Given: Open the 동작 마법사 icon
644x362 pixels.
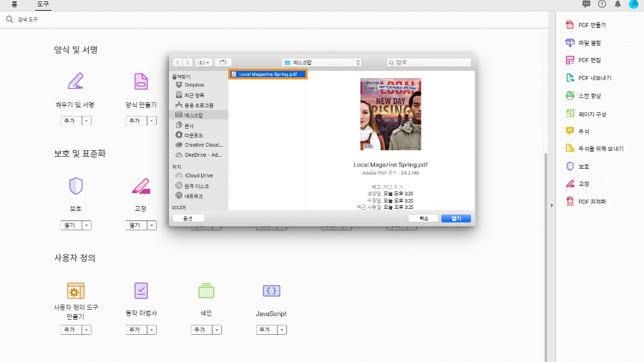Looking at the screenshot, I should [141, 290].
